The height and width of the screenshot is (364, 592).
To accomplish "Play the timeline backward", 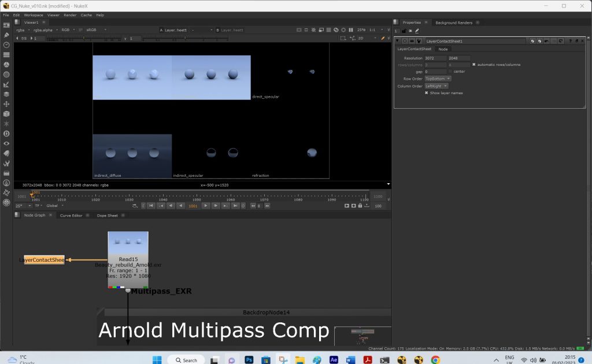I will pyautogui.click(x=181, y=206).
